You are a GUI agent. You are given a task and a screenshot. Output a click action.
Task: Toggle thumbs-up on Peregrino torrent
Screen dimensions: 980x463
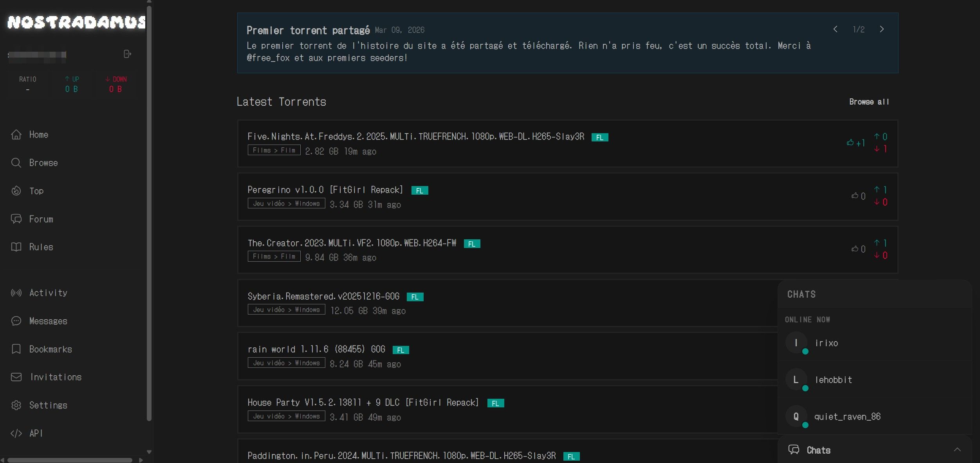(x=855, y=195)
